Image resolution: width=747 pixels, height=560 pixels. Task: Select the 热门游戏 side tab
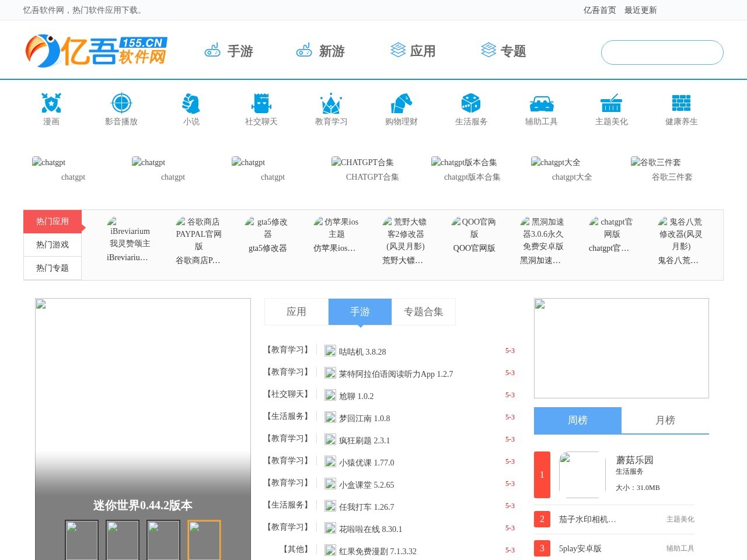click(53, 245)
